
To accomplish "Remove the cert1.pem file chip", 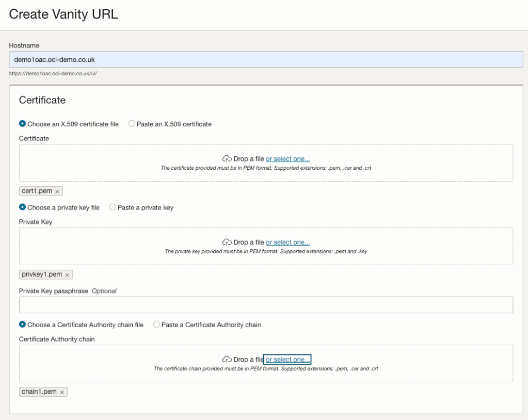I will click(57, 191).
